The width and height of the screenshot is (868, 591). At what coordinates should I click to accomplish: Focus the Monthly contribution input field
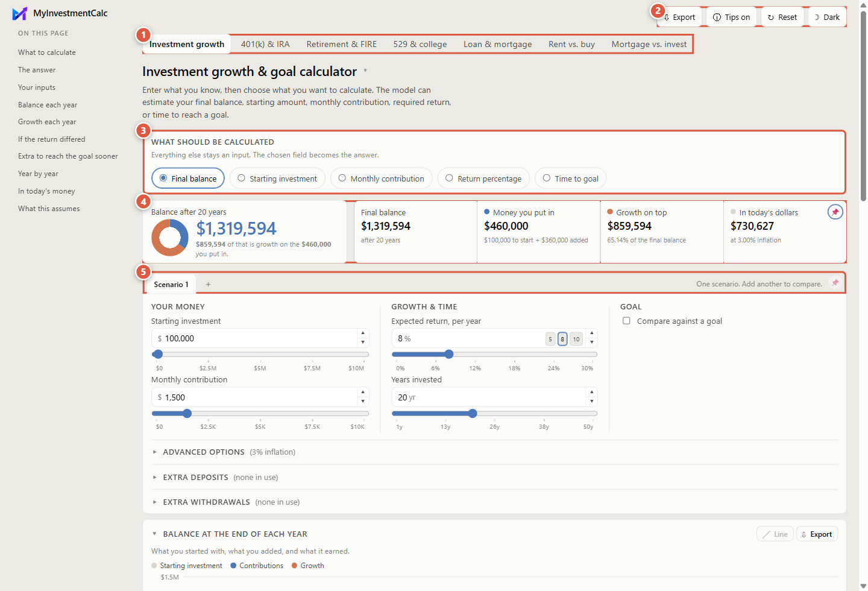point(254,397)
